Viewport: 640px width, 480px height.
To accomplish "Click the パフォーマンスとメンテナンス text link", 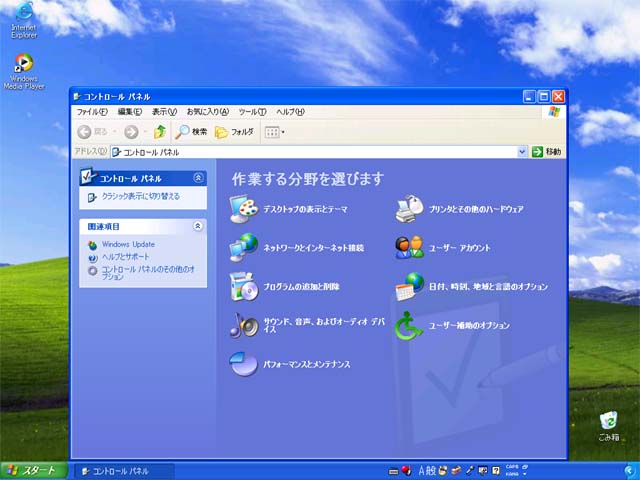I will (x=307, y=364).
